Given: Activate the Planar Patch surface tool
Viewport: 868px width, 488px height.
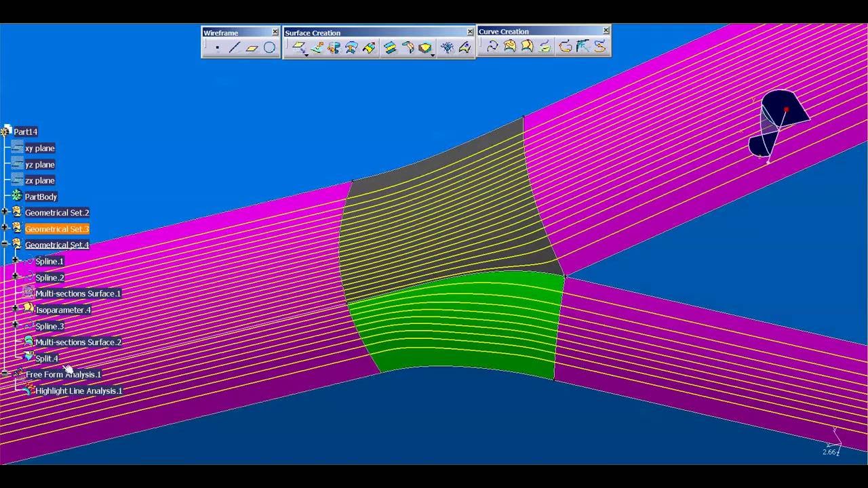Looking at the screenshot, I should tap(298, 47).
